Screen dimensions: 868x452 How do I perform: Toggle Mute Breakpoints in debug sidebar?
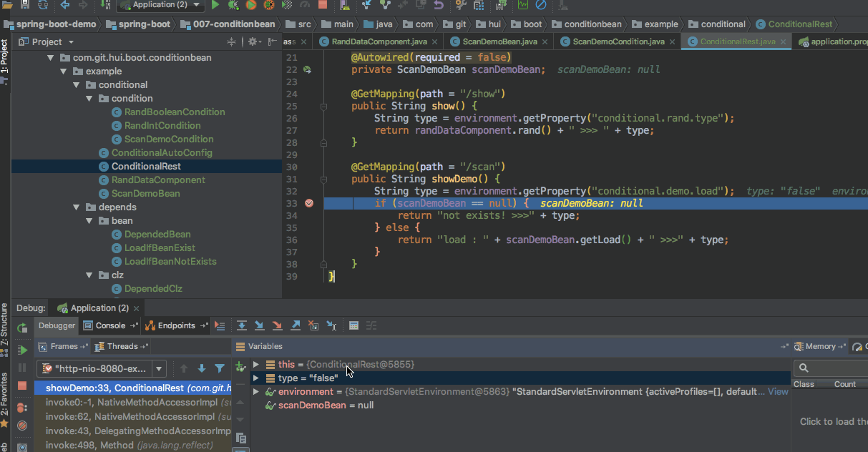coord(22,426)
